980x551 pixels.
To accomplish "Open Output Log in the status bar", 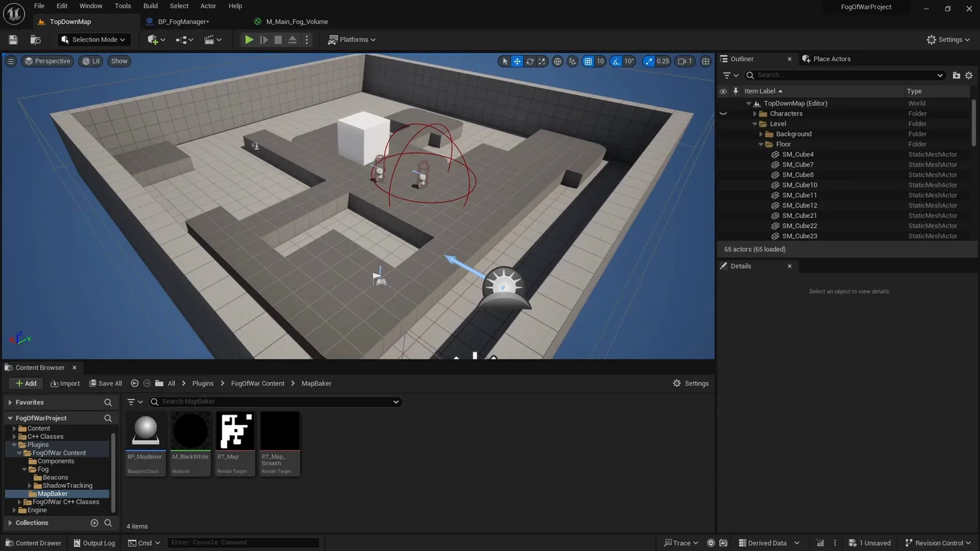I will [94, 543].
